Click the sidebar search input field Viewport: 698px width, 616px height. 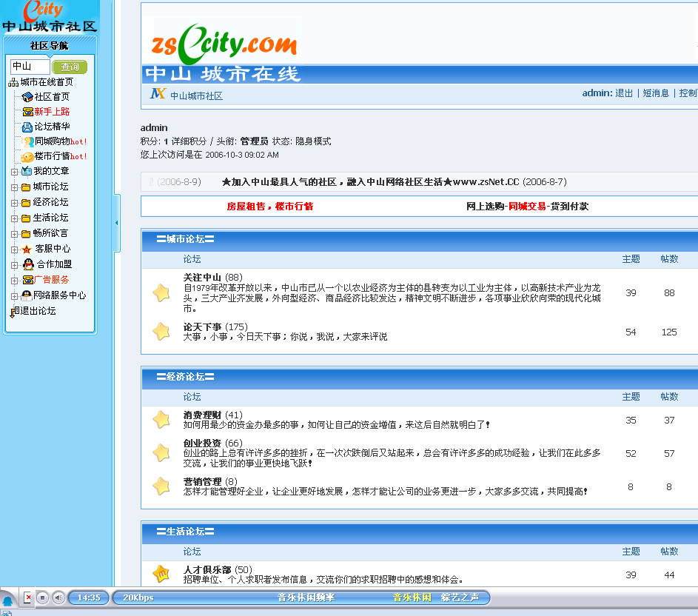(30, 67)
